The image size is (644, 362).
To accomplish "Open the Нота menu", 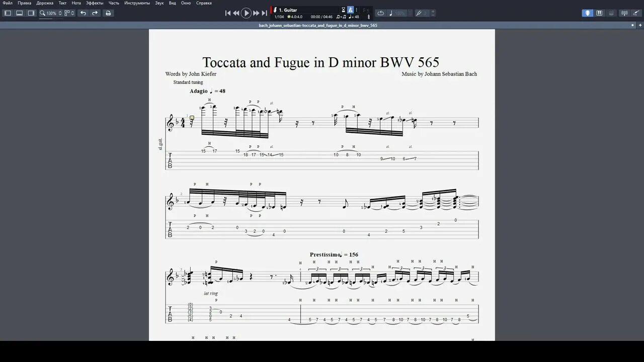I will (76, 3).
